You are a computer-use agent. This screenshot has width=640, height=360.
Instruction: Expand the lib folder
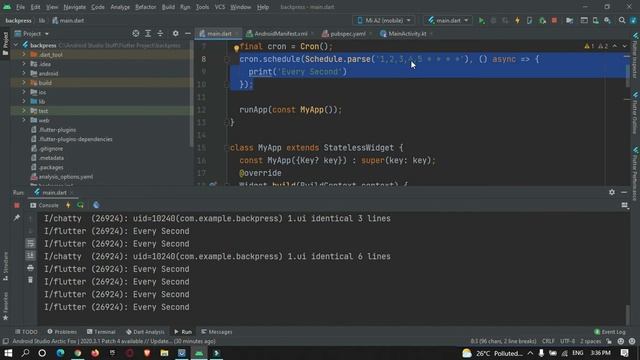(x=24, y=101)
